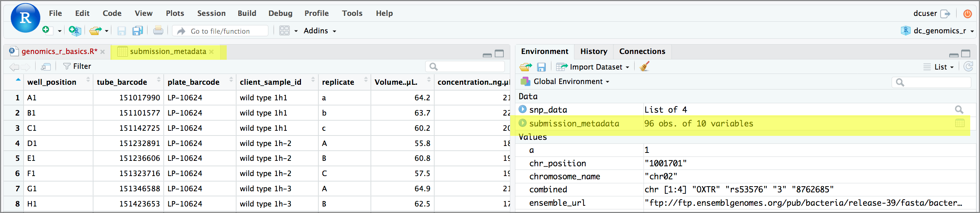This screenshot has height=213, width=980.
Task: Expand submission_metadata data entry
Action: coord(523,123)
